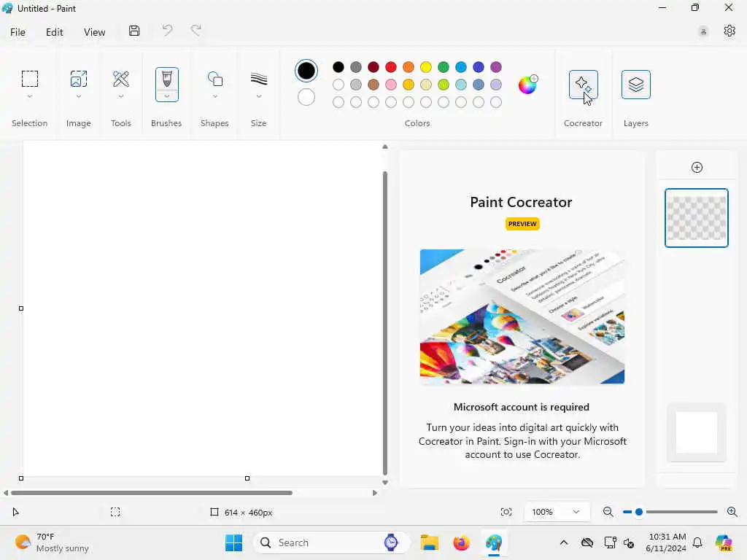The width and height of the screenshot is (747, 560).
Task: Expand the Tools dropdown chevron
Action: tap(121, 96)
